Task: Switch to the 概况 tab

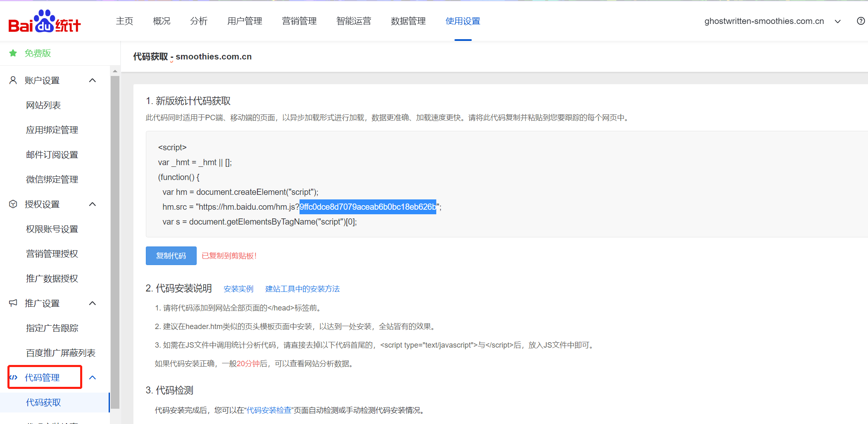Action: [162, 21]
